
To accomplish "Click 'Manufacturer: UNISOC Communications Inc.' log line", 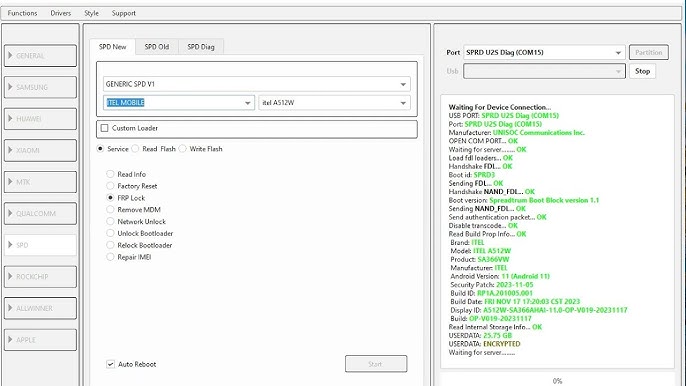I will 516,133.
